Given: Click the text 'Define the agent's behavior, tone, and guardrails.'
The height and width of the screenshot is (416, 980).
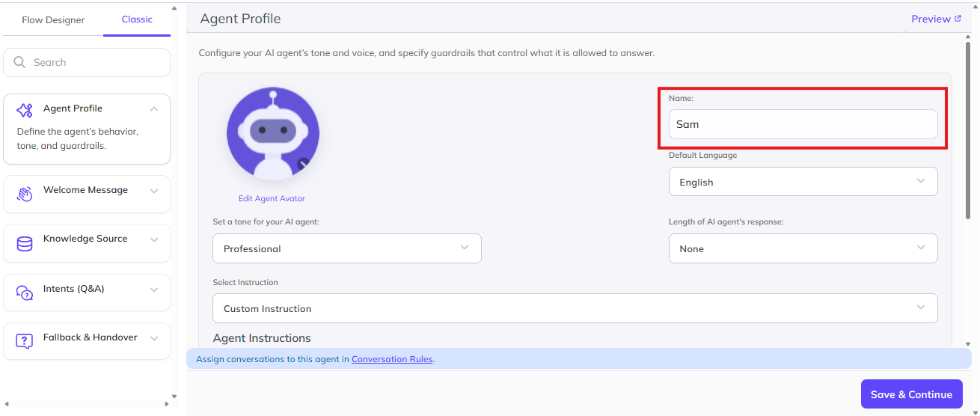Looking at the screenshot, I should [x=78, y=138].
